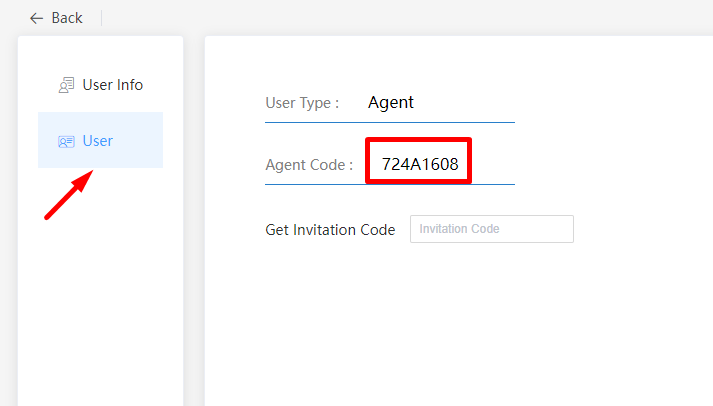The height and width of the screenshot is (406, 713).
Task: Click the Agent user type value
Action: tap(391, 102)
